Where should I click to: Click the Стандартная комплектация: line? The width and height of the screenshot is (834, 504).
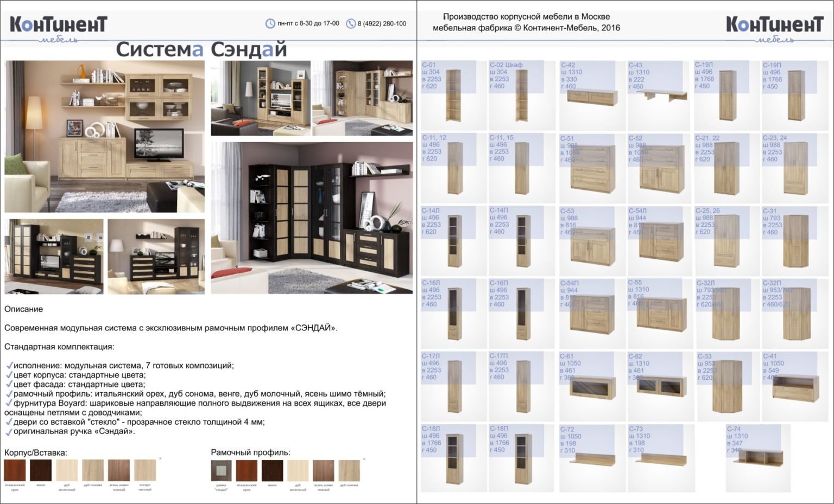(59, 347)
